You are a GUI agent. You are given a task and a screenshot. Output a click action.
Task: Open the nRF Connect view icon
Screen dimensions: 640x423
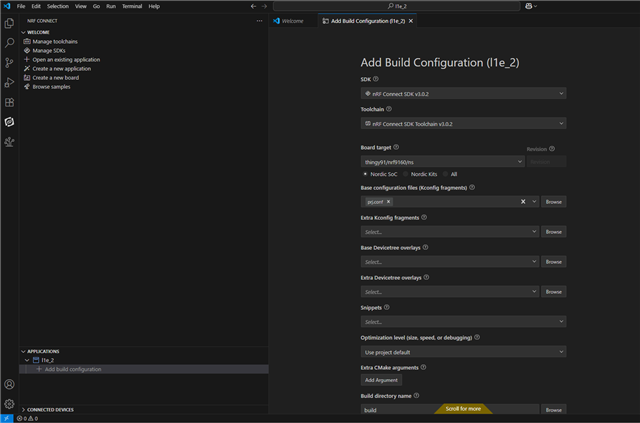[9, 122]
